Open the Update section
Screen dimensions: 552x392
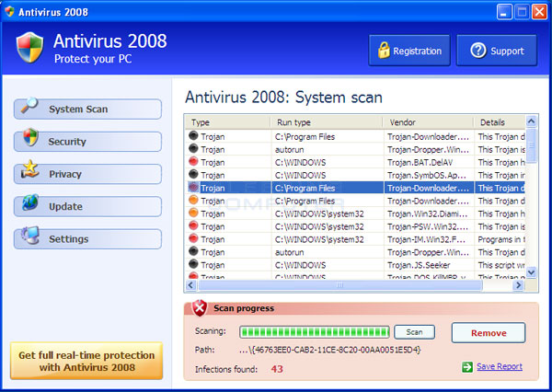87,206
